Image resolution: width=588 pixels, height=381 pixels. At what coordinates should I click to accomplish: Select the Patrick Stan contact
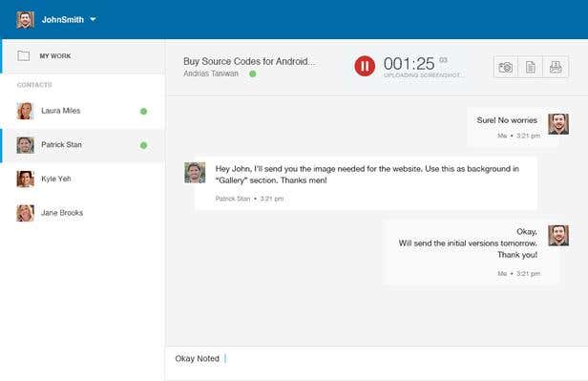[82, 145]
